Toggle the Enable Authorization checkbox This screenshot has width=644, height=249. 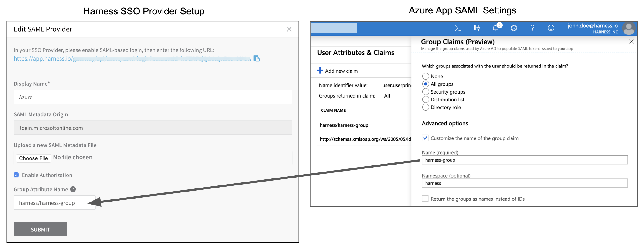click(16, 175)
